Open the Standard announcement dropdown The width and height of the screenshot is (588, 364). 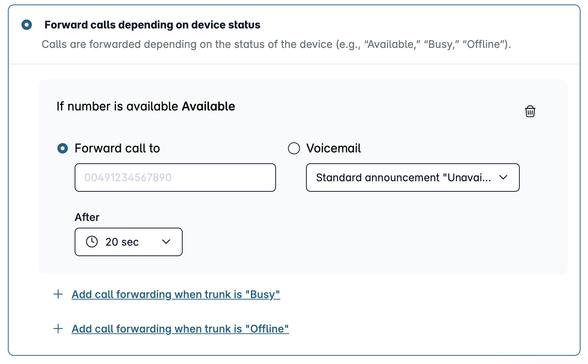point(413,178)
